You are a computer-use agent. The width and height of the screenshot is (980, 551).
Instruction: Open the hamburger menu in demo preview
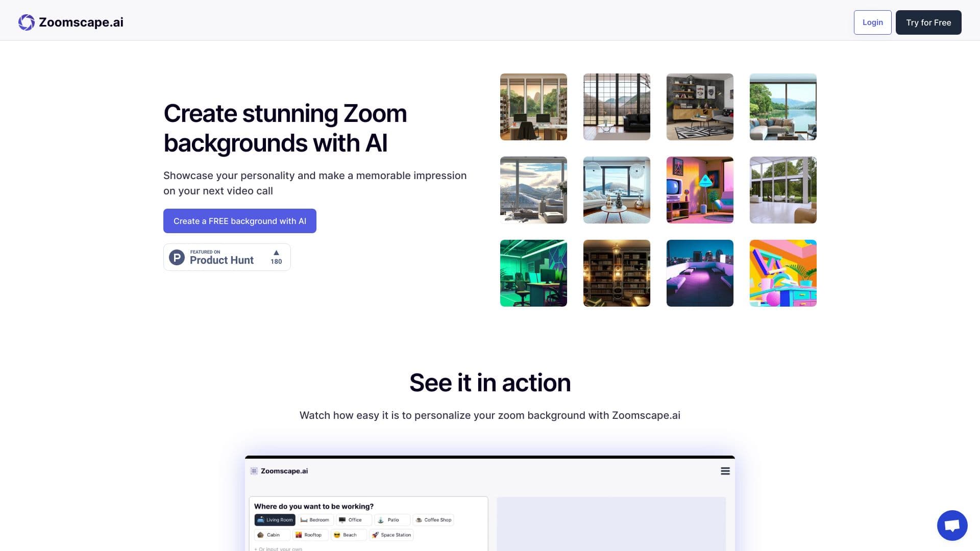point(725,471)
